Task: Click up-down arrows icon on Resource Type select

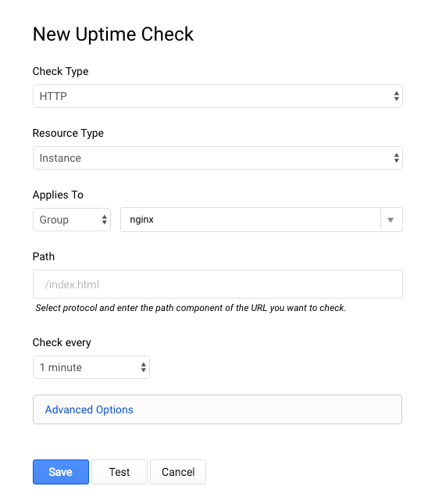Action: point(396,158)
